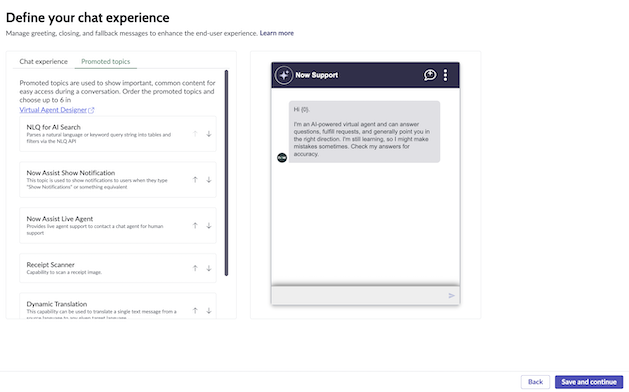Move NLQ for AI Search topic up

195,134
